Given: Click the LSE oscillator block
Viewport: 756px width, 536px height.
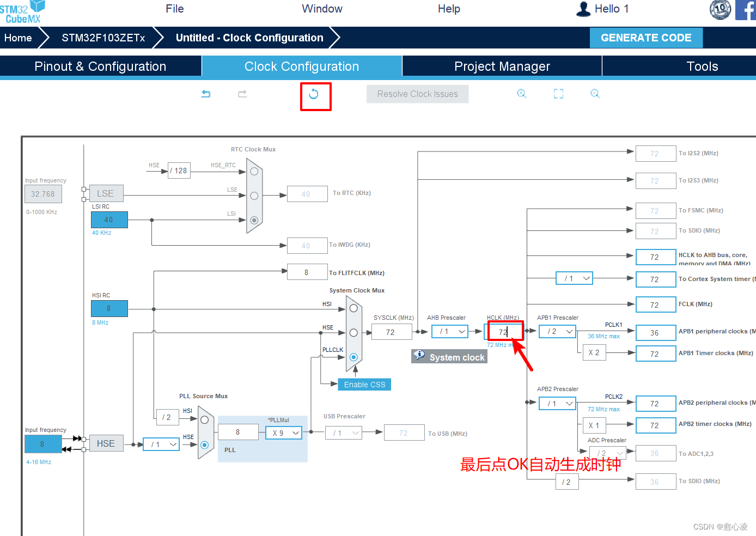Looking at the screenshot, I should tap(106, 193).
